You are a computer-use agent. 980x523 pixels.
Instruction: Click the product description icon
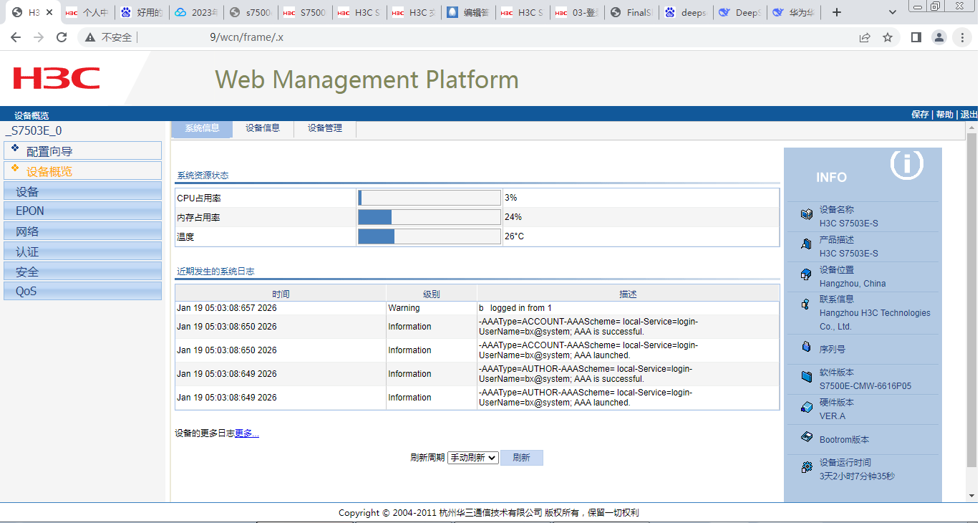point(807,244)
